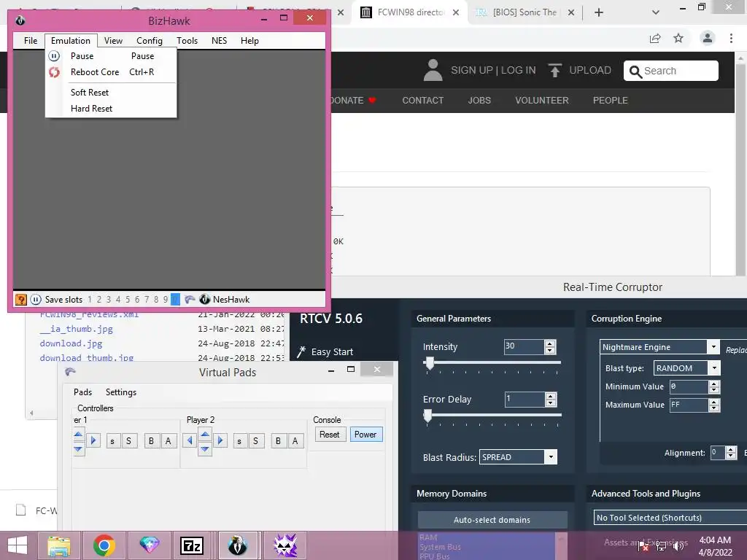Select Soft Reset in Emulation menu
This screenshot has width=747, height=560.
click(x=90, y=93)
